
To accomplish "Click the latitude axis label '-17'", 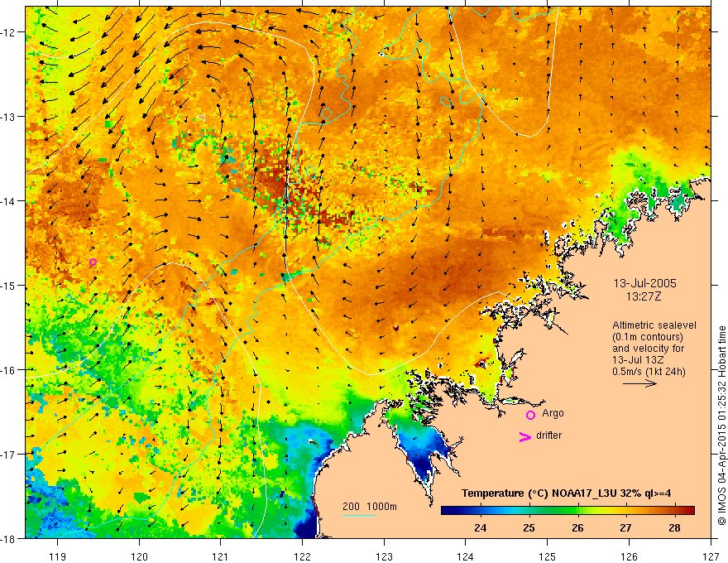I will point(8,454).
